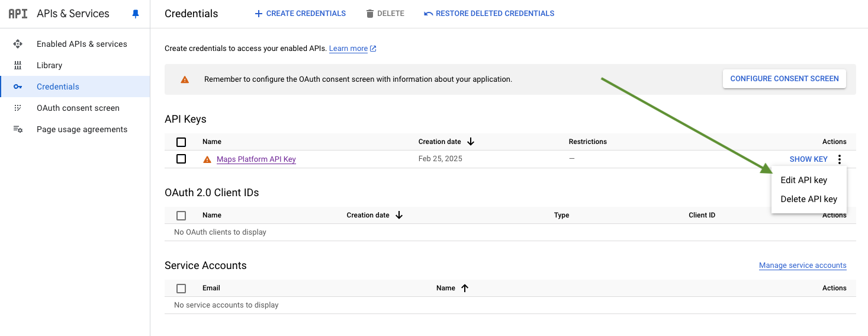The height and width of the screenshot is (336, 868).
Task: Click the DELETE button in top toolbar
Action: coord(385,14)
